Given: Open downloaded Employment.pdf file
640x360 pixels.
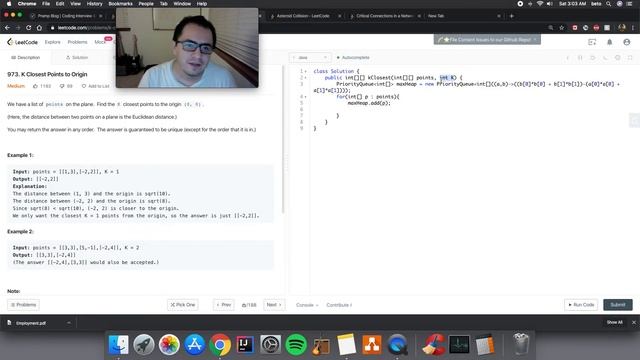Looking at the screenshot, I should click(31, 323).
